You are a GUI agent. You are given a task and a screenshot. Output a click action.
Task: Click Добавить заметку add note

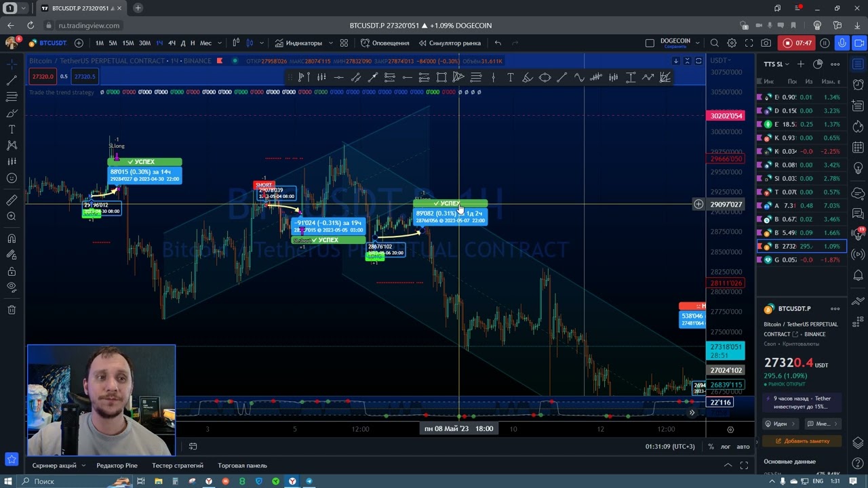802,441
